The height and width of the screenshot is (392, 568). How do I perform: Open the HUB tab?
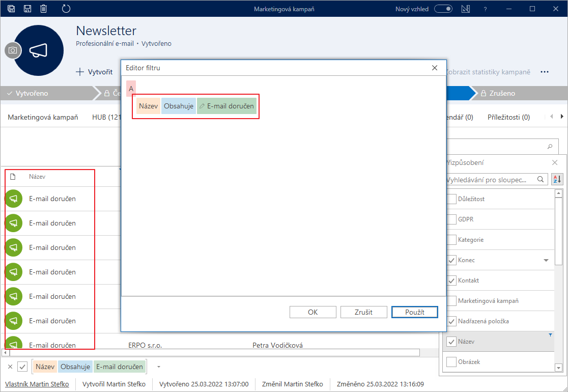tap(106, 117)
